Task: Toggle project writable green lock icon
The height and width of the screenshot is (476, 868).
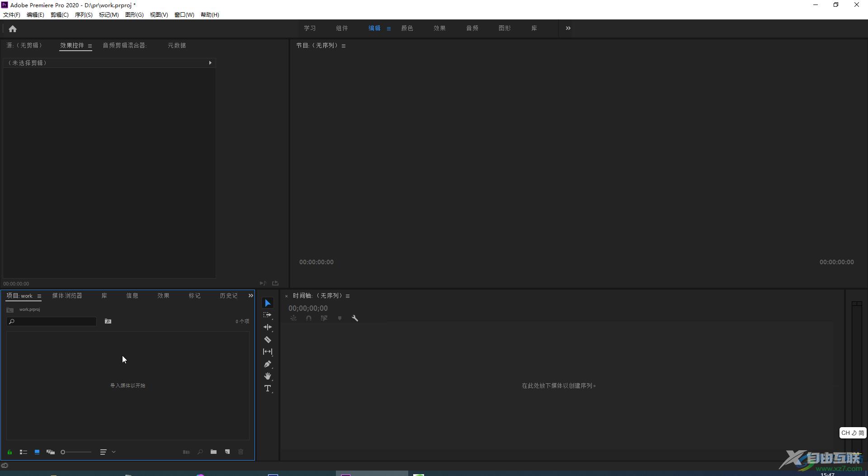Action: click(x=9, y=452)
